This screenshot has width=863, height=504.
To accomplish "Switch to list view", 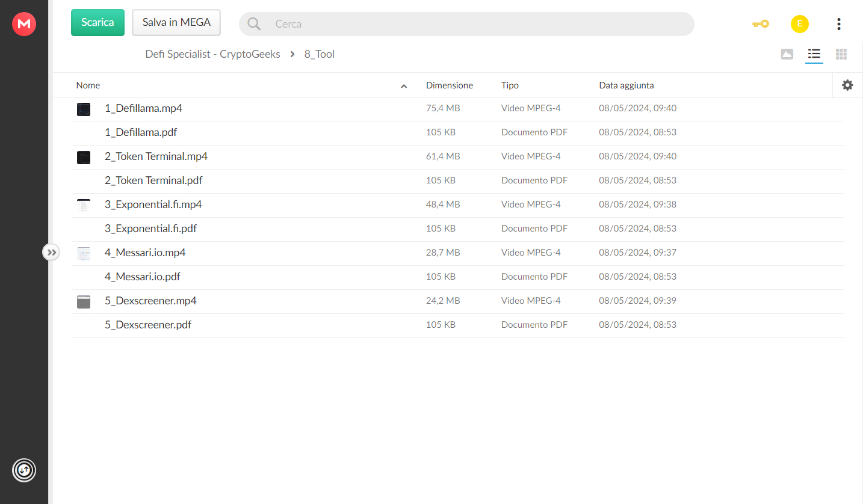I will (x=814, y=54).
